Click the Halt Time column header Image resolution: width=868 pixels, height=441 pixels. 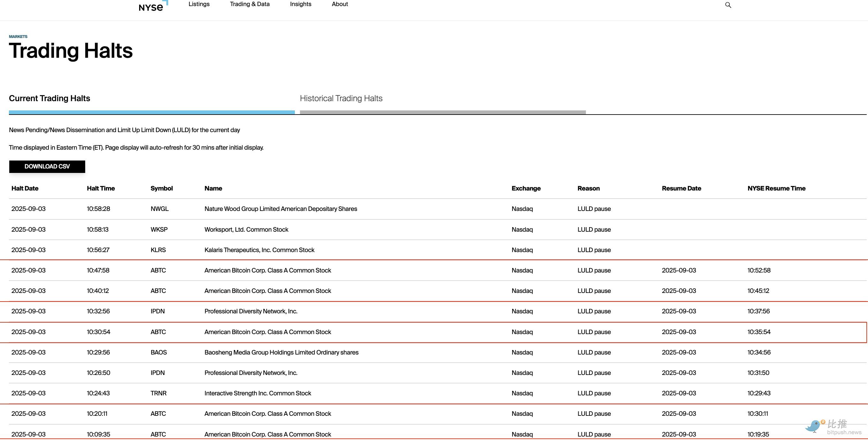[x=101, y=188]
